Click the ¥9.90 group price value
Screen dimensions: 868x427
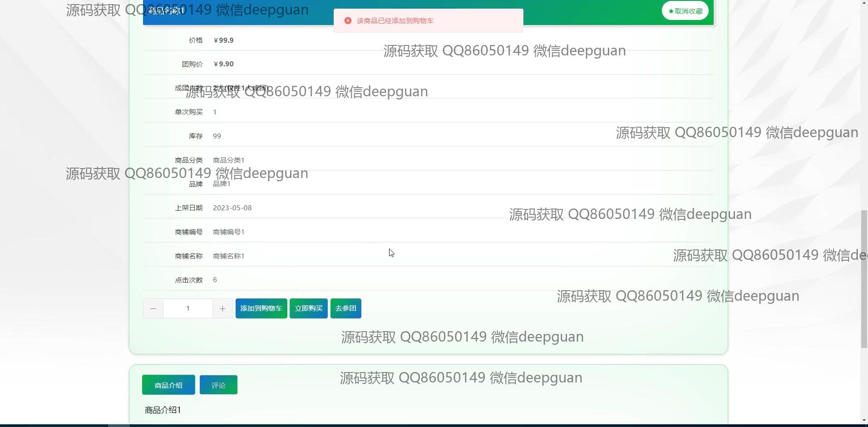pos(224,64)
